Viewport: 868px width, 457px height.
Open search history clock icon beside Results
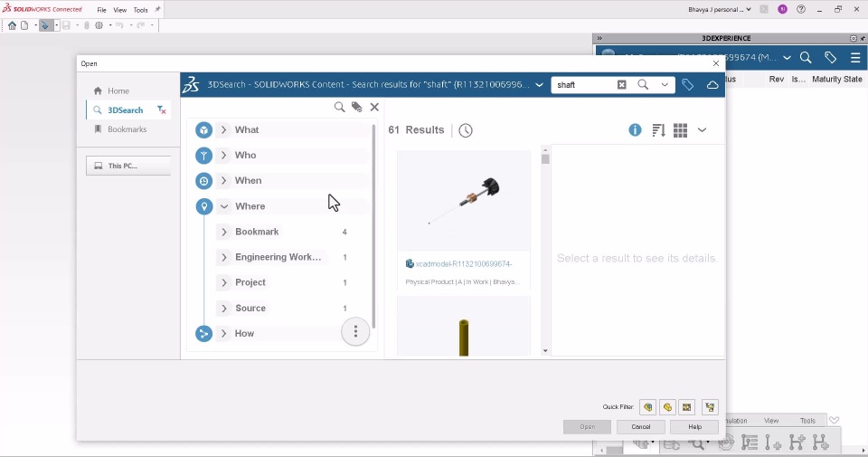[466, 130]
